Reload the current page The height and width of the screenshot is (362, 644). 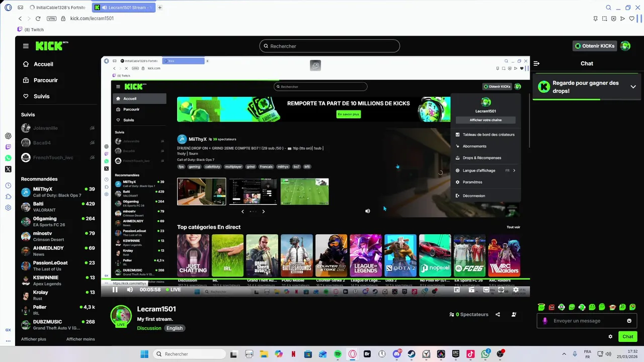click(x=38, y=19)
